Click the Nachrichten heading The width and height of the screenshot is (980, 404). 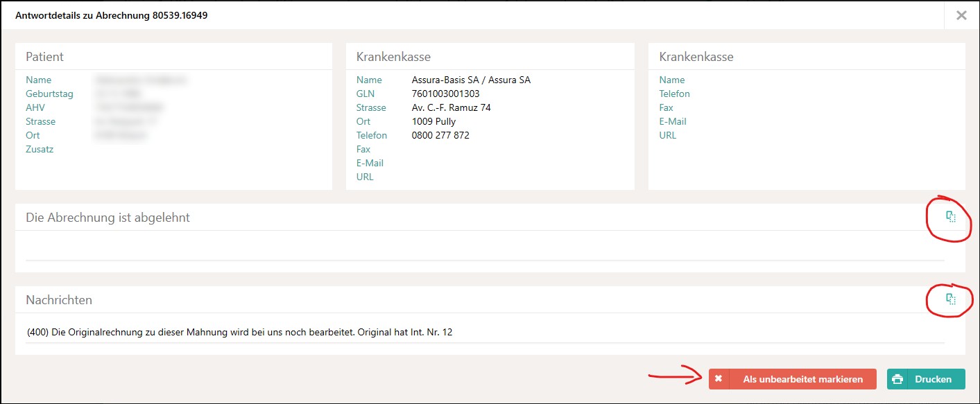(59, 300)
